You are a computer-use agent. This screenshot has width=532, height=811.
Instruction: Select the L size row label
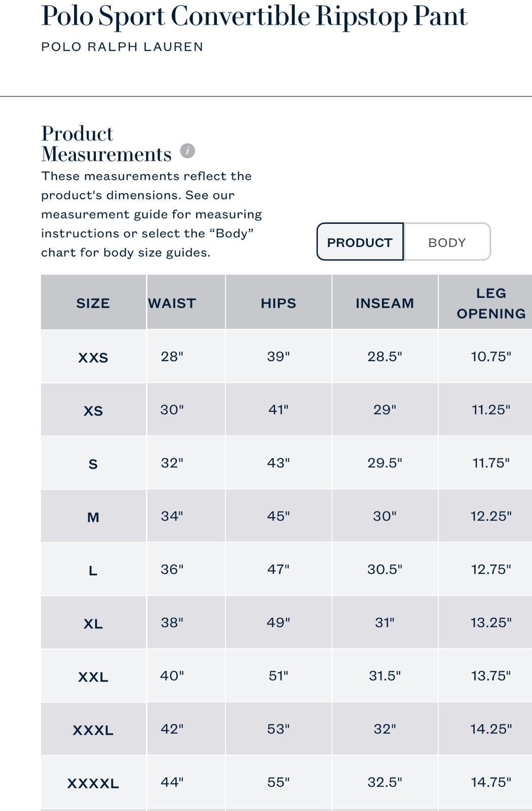pyautogui.click(x=93, y=570)
